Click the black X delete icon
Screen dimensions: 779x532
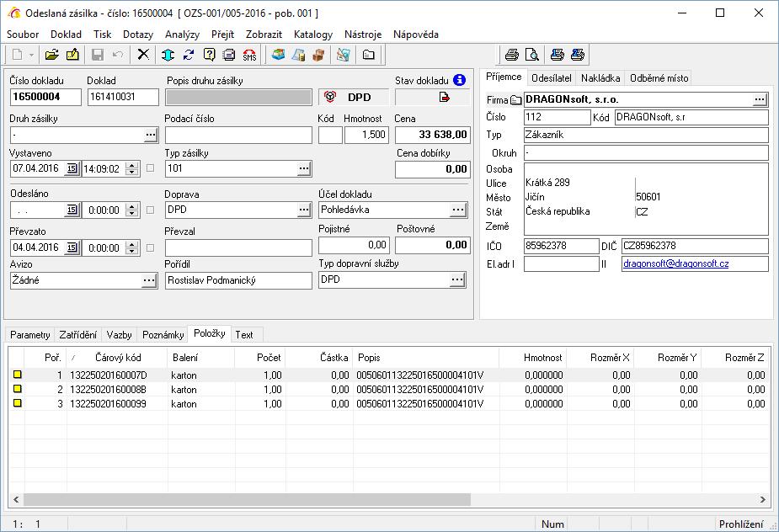[x=143, y=54]
